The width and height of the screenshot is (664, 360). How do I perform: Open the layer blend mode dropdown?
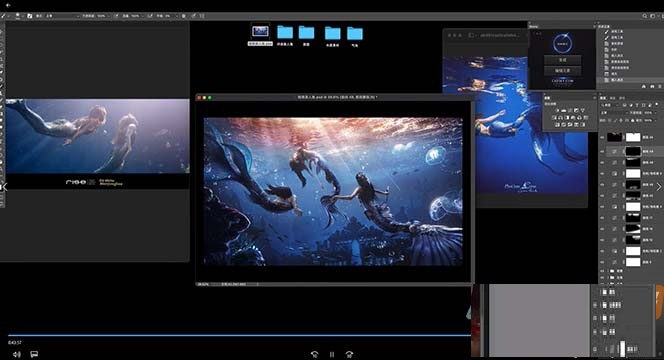click(x=614, y=113)
